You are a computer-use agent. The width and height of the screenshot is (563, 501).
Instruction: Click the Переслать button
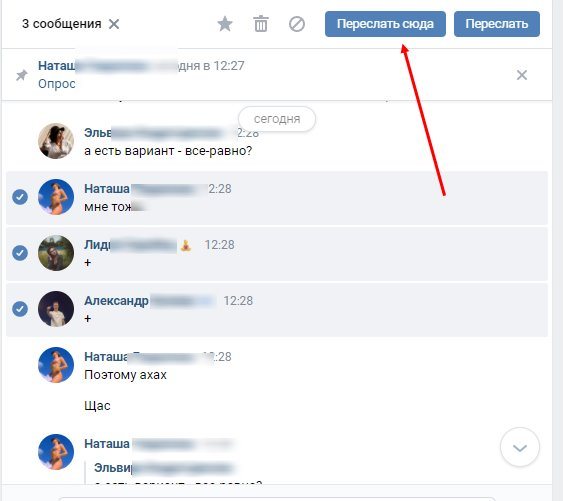497,24
